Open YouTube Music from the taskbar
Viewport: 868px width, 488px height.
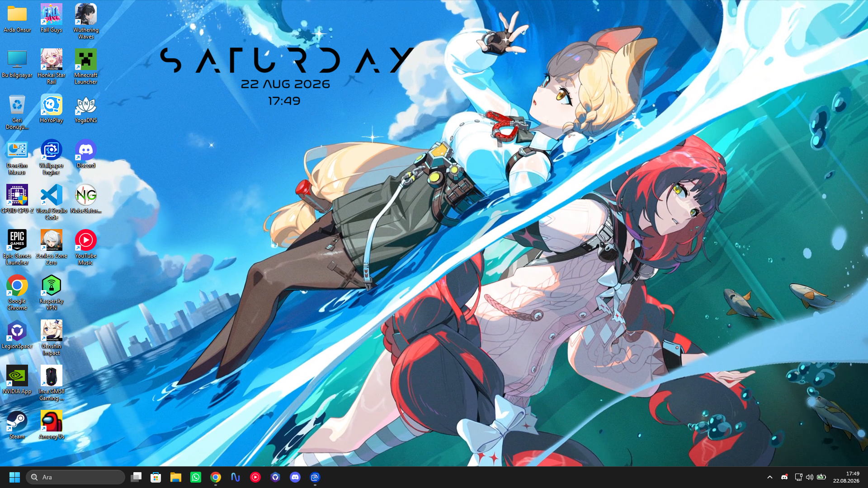tap(255, 477)
